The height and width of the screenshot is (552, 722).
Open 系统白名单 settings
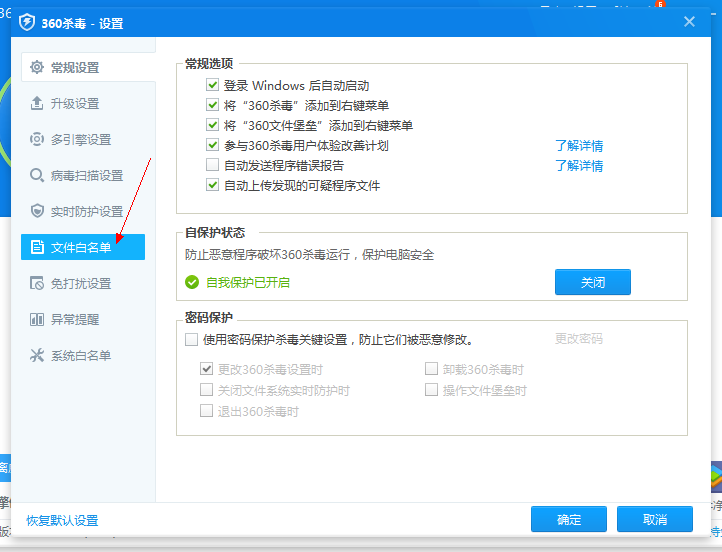83,355
